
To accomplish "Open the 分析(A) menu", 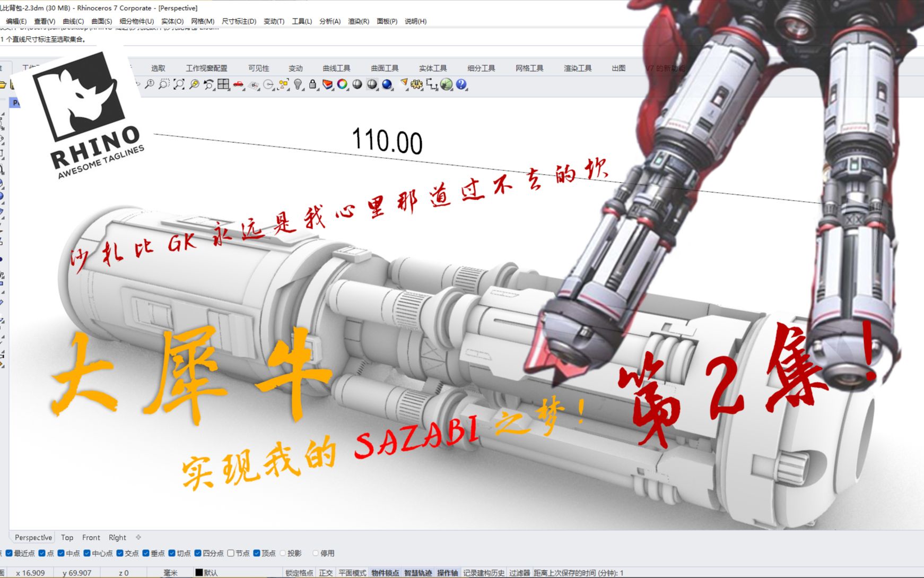I will click(x=330, y=21).
